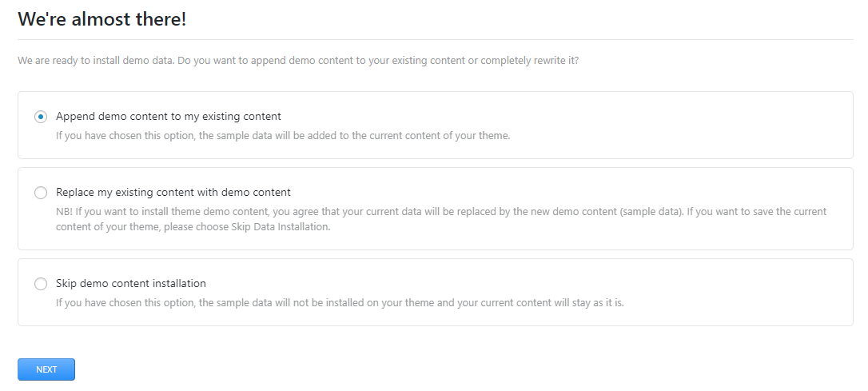Click the horizontal divider below the heading
This screenshot has width=868, height=391.
point(435,39)
